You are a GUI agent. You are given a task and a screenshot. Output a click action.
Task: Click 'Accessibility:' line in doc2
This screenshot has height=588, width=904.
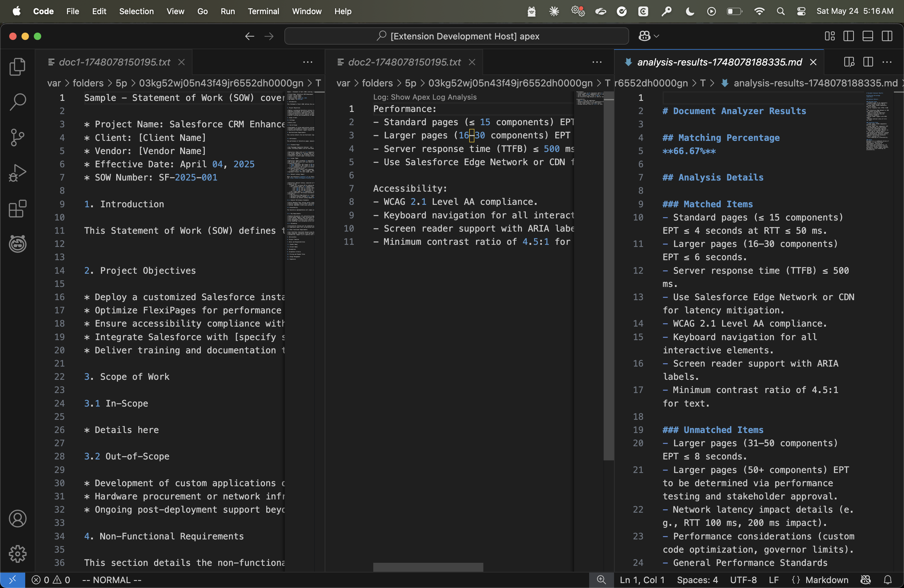pos(410,189)
